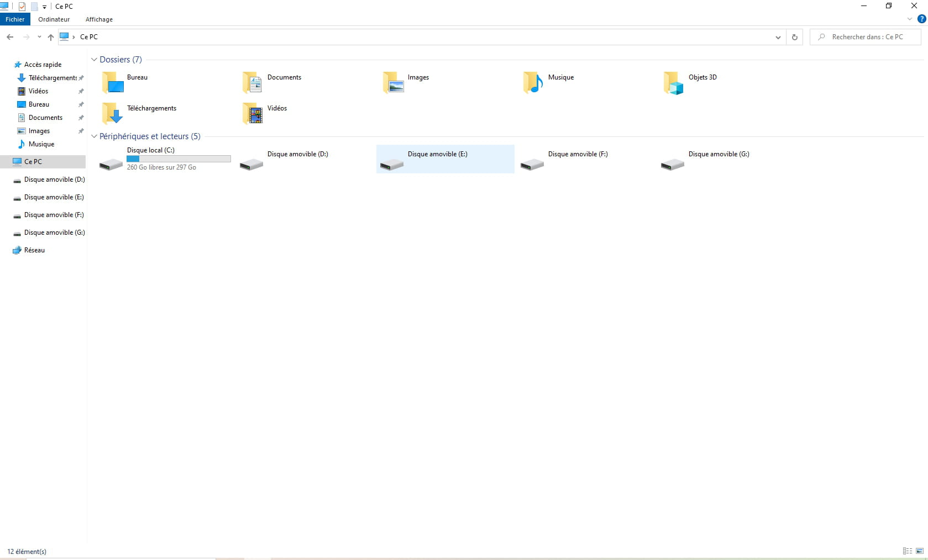Click the Périphériques et lecteurs (5) heading
The width and height of the screenshot is (928, 560).
coord(150,136)
